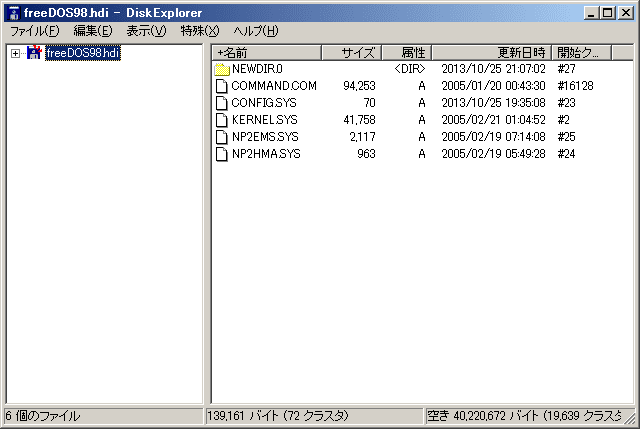Click date 2013/10/25 21:07:02
The width and height of the screenshot is (640, 429).
pyautogui.click(x=493, y=69)
